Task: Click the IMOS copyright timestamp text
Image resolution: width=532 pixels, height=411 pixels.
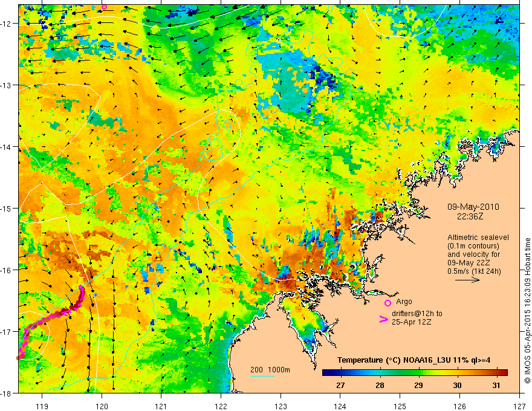Action: [527, 310]
